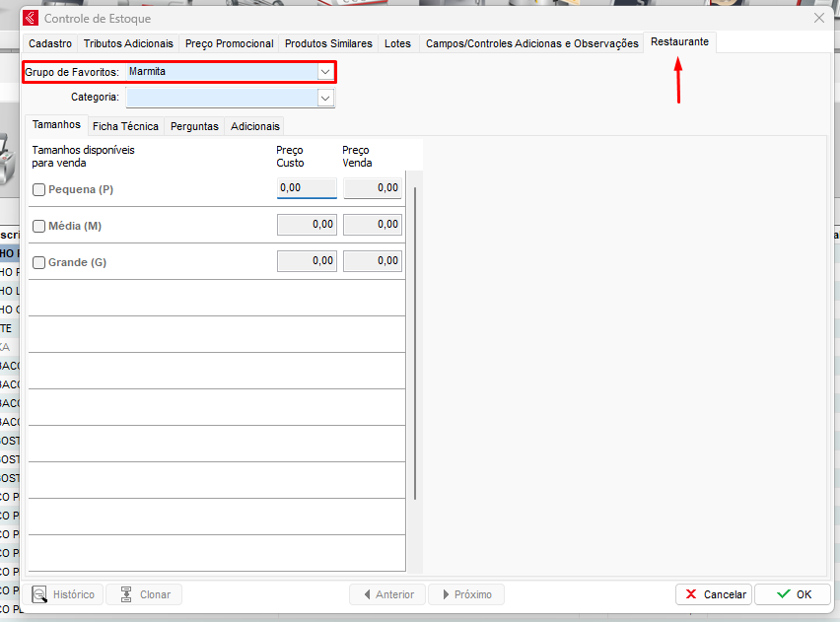Image resolution: width=840 pixels, height=622 pixels.
Task: Click the Controle de Estoque app logo icon
Action: pyautogui.click(x=31, y=18)
